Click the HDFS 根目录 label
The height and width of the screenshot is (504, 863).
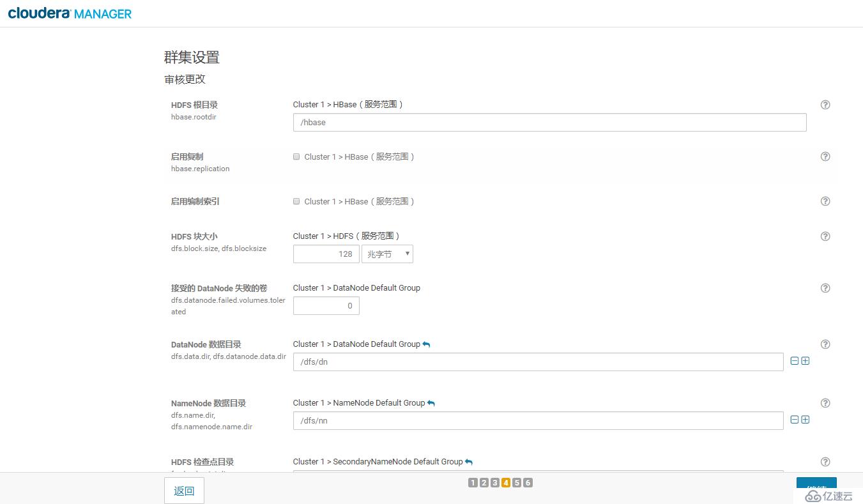click(194, 105)
